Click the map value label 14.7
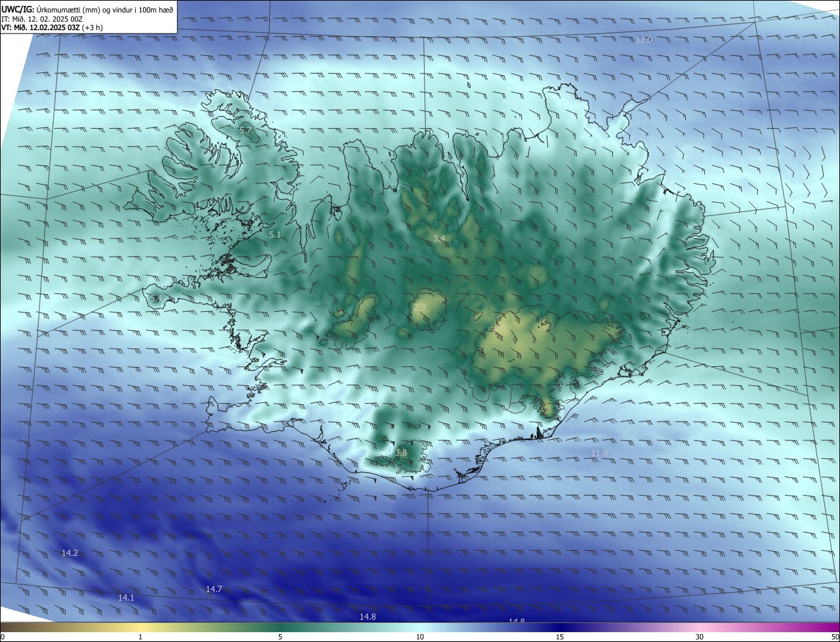 [x=214, y=589]
